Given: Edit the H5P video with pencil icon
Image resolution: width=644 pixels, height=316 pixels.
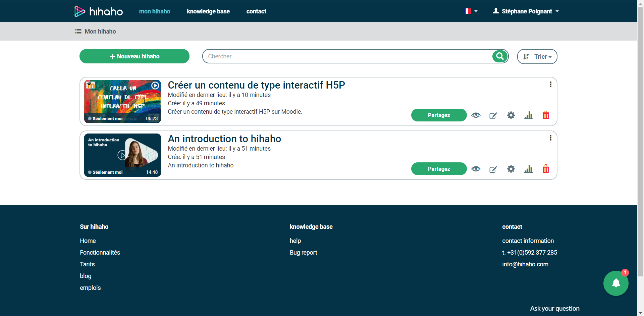Looking at the screenshot, I should pyautogui.click(x=493, y=116).
